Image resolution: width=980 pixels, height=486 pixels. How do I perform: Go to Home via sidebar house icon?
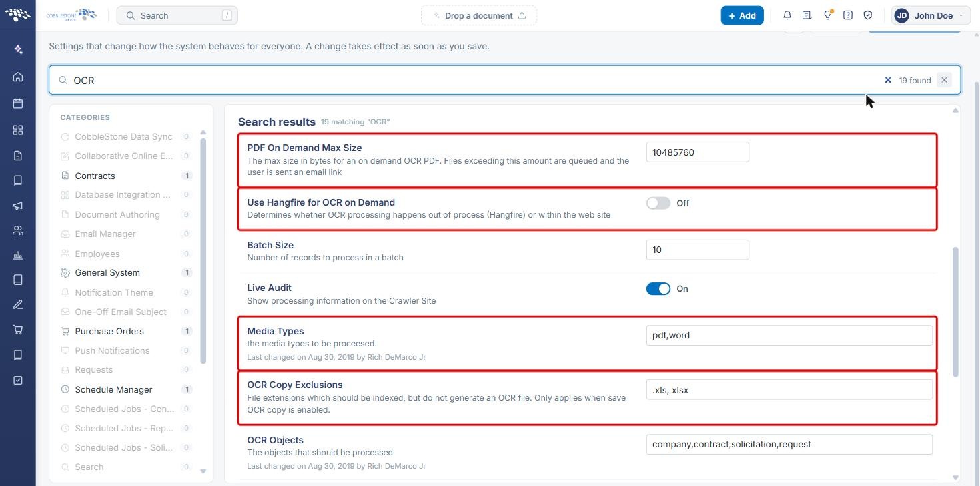pos(18,77)
